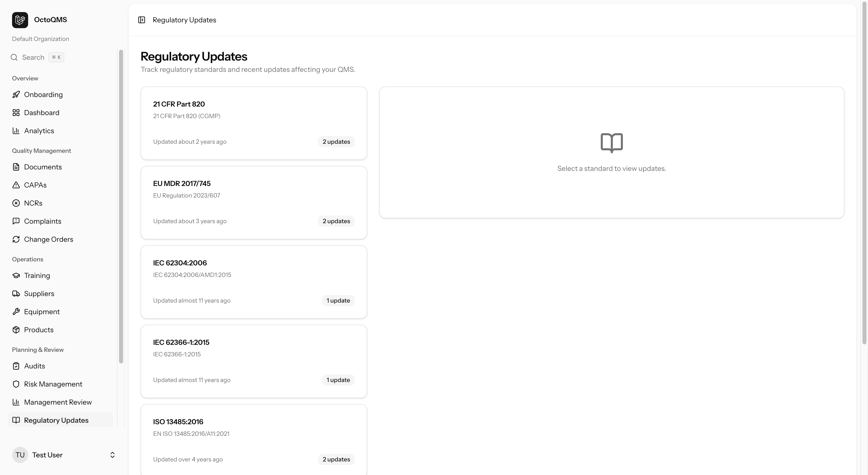Click the '2 updates' badge on 21 CFR
Viewport: 868px width, 475px height.
coord(336,141)
